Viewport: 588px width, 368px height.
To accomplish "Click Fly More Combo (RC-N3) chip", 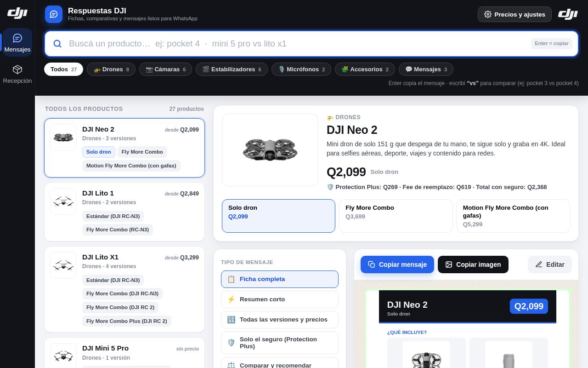I will [x=118, y=230].
